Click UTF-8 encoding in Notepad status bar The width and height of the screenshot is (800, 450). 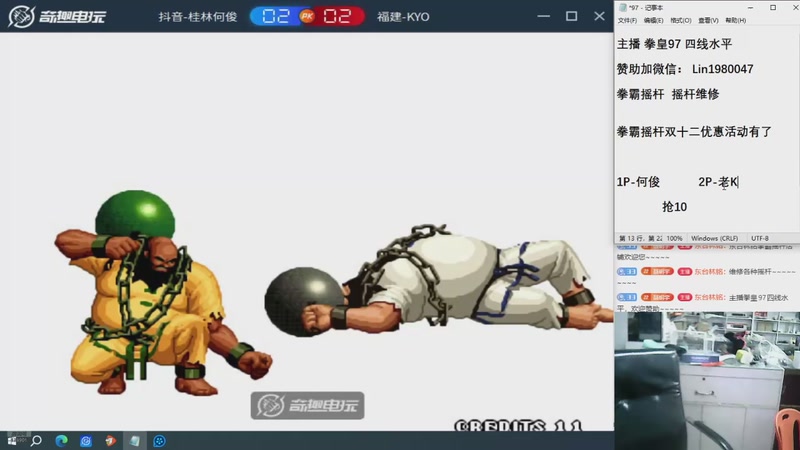(760, 238)
